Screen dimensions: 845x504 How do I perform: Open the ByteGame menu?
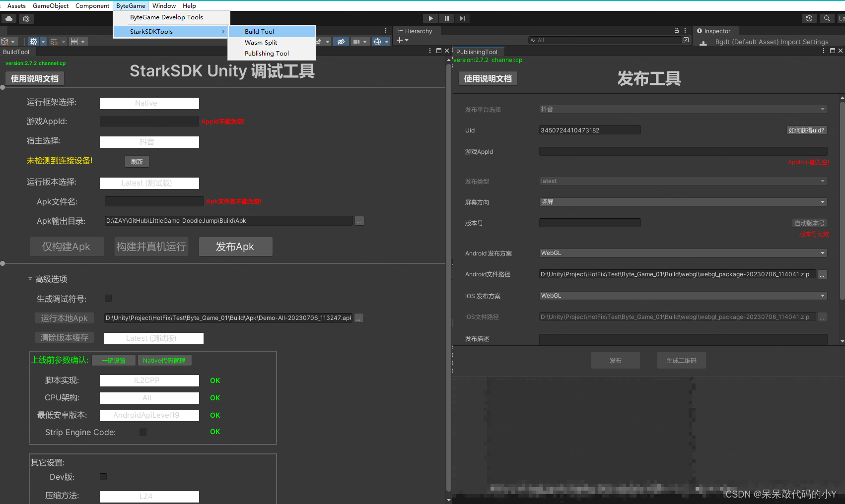point(131,5)
